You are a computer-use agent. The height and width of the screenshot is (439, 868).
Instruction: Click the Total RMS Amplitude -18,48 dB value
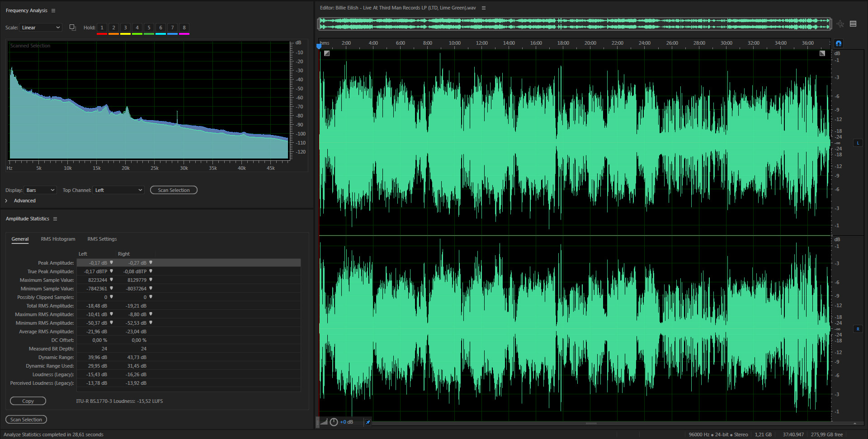click(x=97, y=306)
